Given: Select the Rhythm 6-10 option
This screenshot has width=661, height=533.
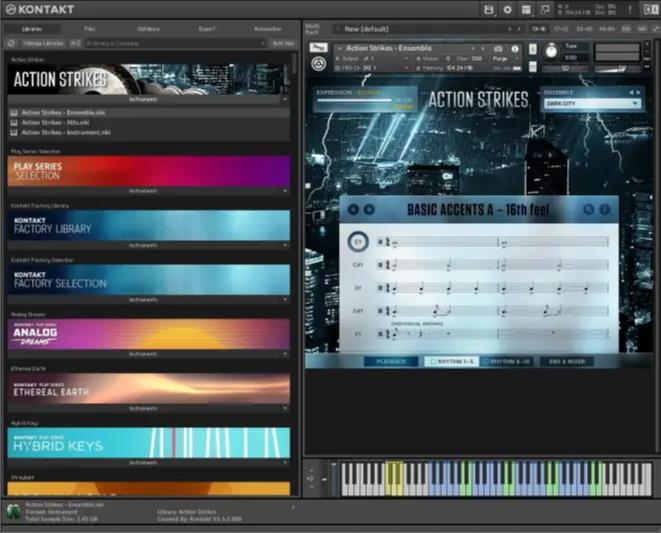Looking at the screenshot, I should coord(508,361).
